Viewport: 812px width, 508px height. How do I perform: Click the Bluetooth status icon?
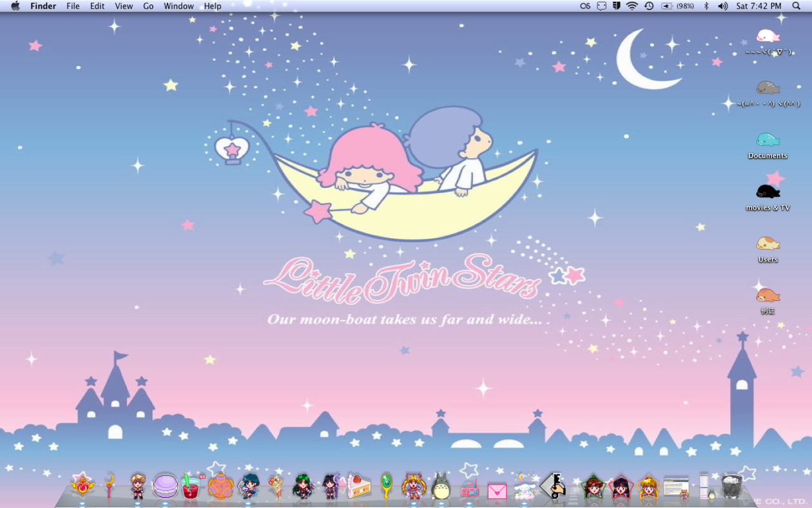pos(705,6)
